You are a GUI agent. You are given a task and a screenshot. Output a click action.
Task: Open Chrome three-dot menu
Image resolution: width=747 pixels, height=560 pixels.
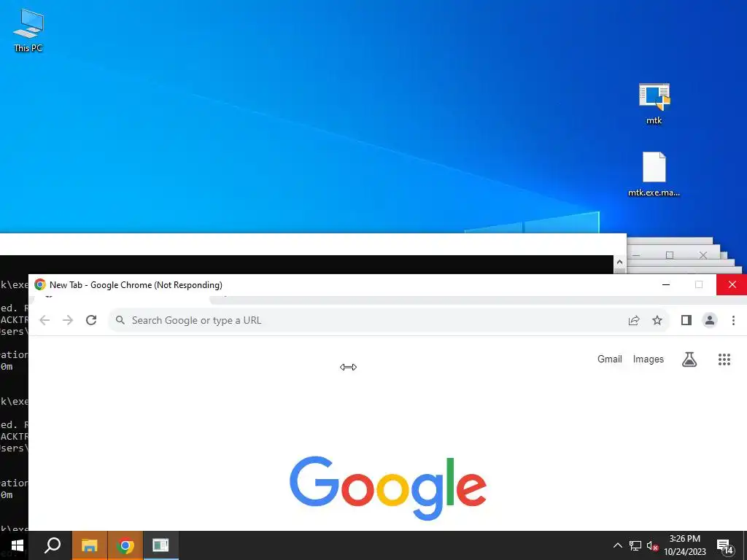pyautogui.click(x=733, y=320)
